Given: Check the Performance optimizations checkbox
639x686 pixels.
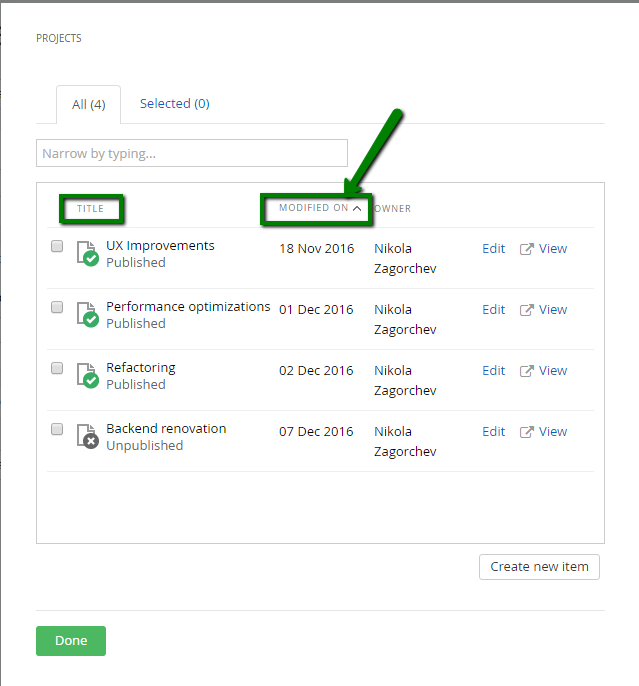Looking at the screenshot, I should 57,307.
